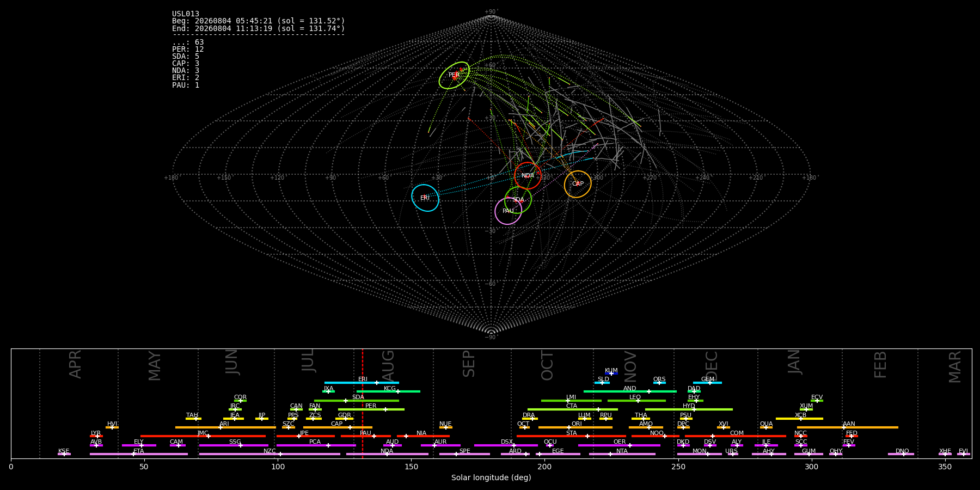Click the HYD shower activity bar
Image resolution: width=980 pixels, height=490 pixels.
(689, 409)
